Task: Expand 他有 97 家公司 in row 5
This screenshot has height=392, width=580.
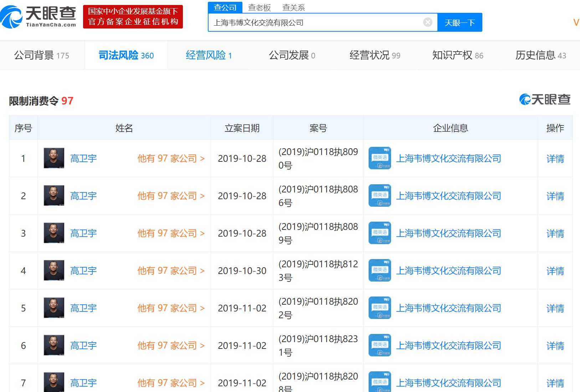Action: 171,308
